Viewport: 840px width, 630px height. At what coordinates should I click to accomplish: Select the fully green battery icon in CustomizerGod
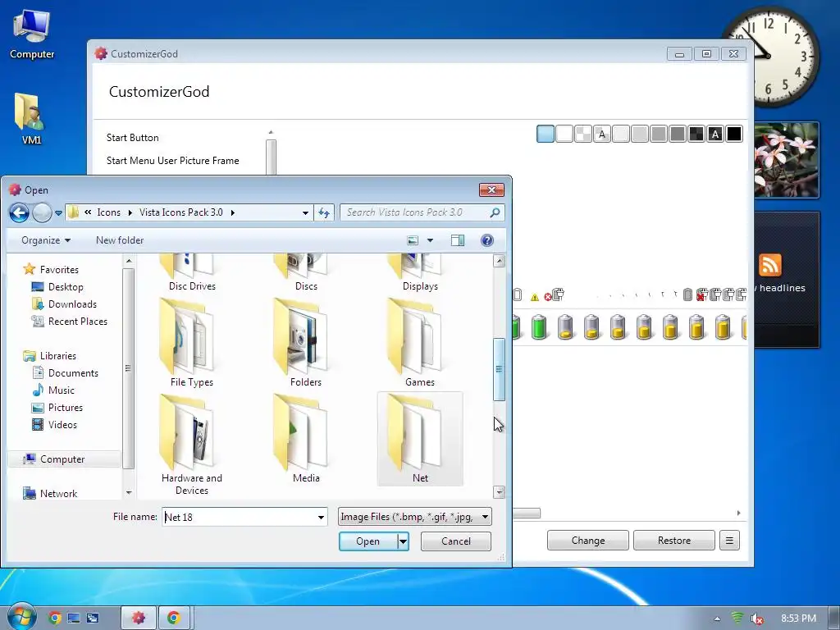(x=539, y=326)
